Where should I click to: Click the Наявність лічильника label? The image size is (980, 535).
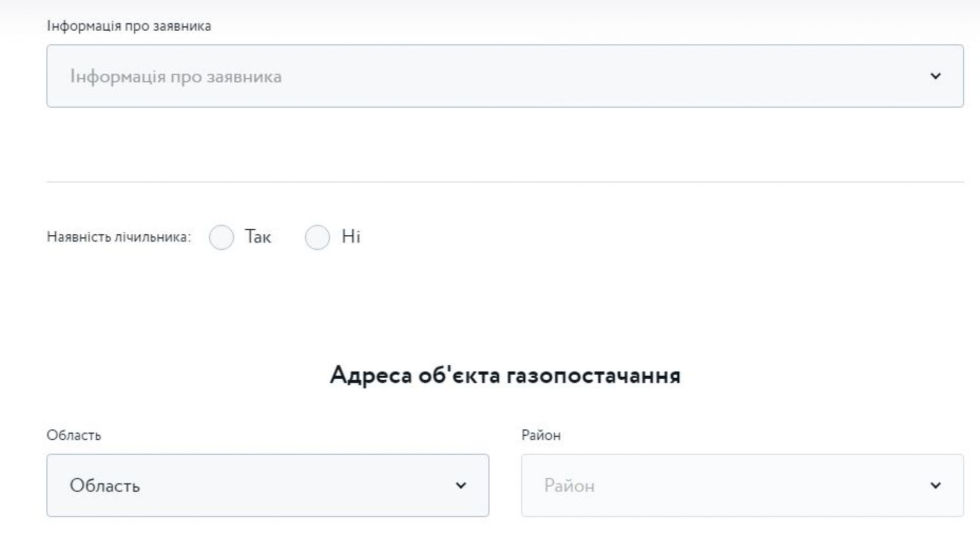118,237
